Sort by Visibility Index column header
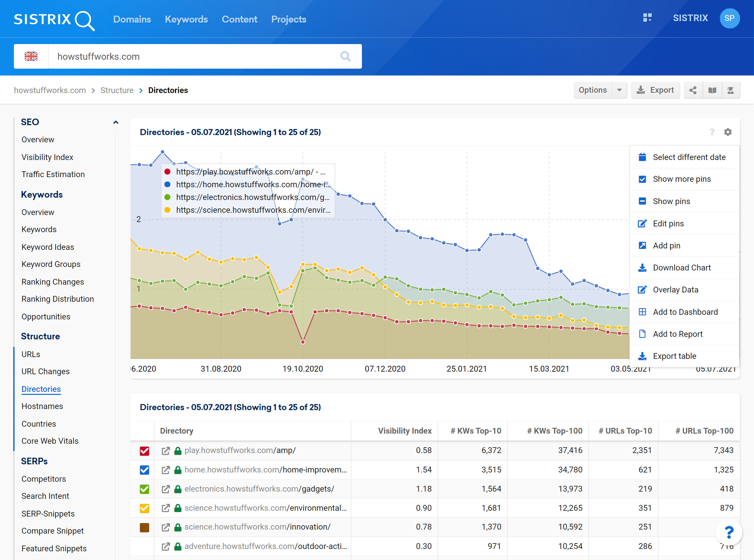 (405, 431)
